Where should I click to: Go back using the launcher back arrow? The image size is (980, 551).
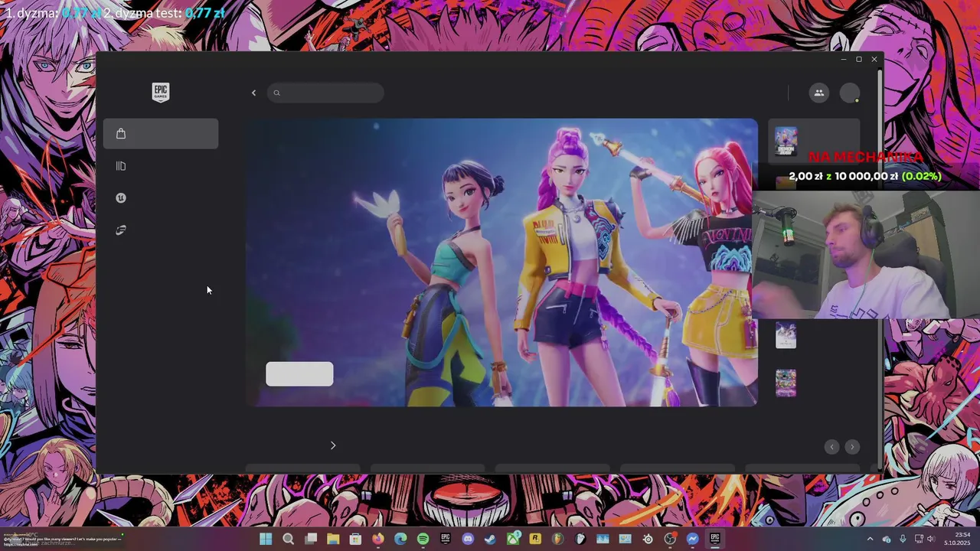coord(253,93)
